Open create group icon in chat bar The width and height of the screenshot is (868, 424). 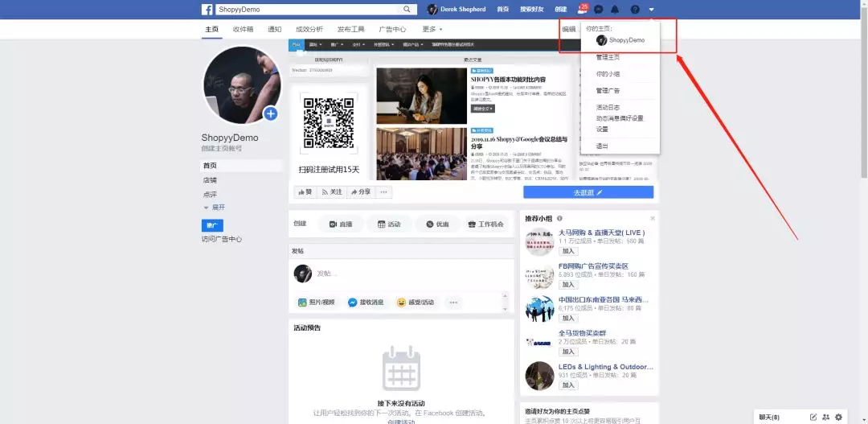(x=826, y=417)
